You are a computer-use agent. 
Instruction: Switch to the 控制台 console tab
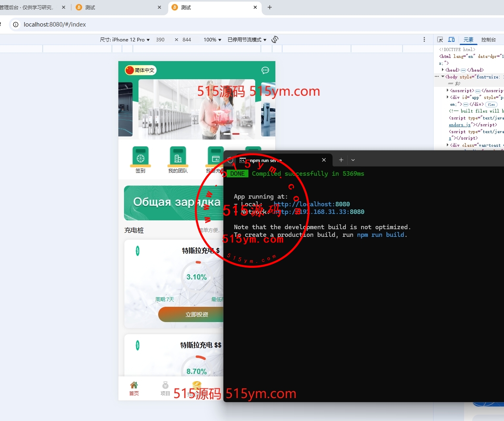pyautogui.click(x=488, y=40)
